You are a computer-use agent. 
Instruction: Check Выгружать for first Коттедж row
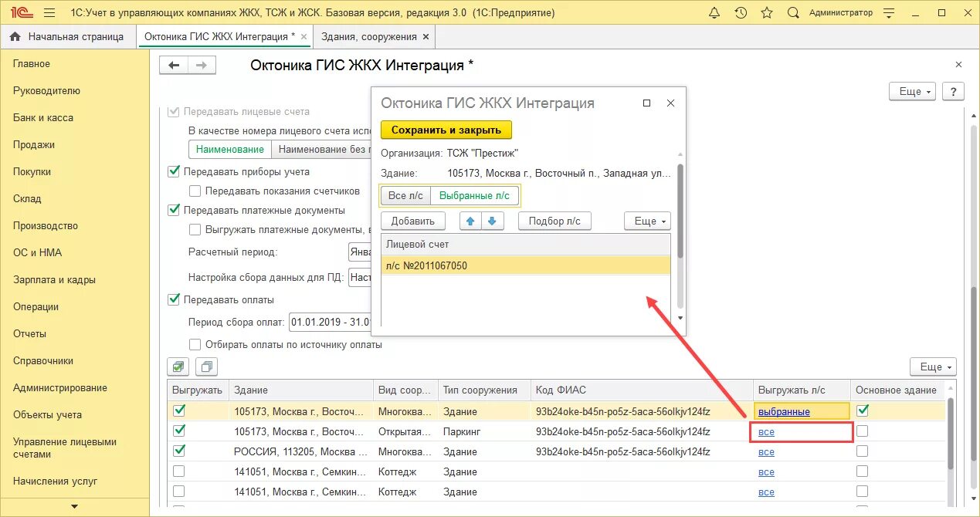coord(179,471)
